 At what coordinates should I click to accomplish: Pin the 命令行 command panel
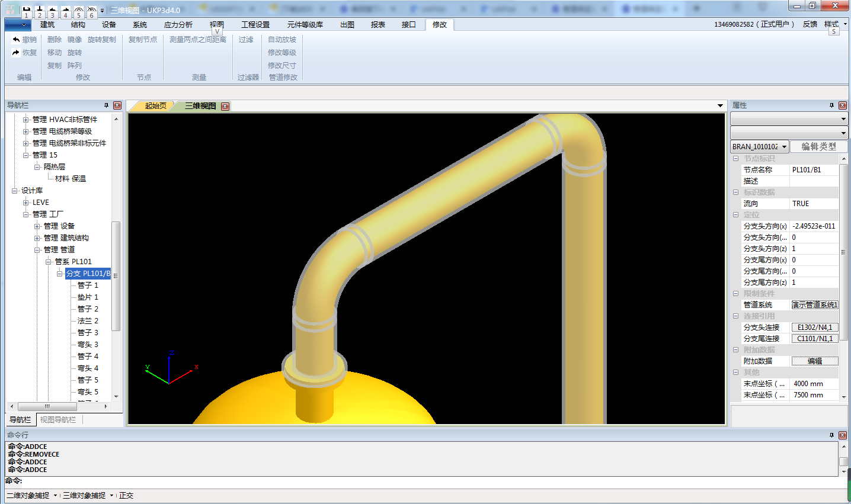[x=831, y=435]
